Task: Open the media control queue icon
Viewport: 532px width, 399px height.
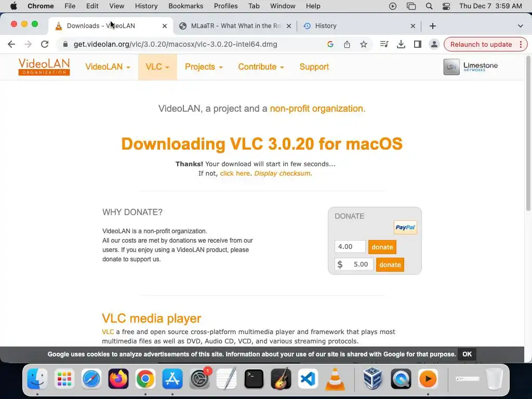Action: click(384, 44)
